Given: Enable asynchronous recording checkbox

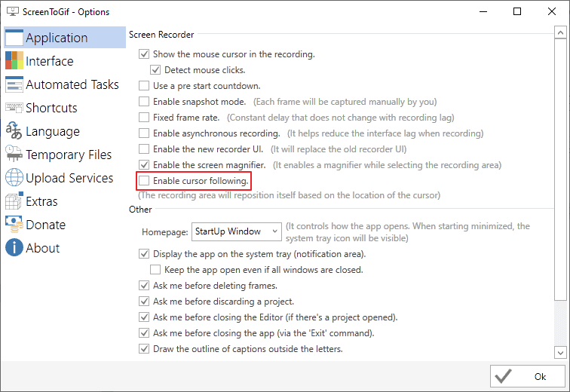Looking at the screenshot, I should [144, 133].
